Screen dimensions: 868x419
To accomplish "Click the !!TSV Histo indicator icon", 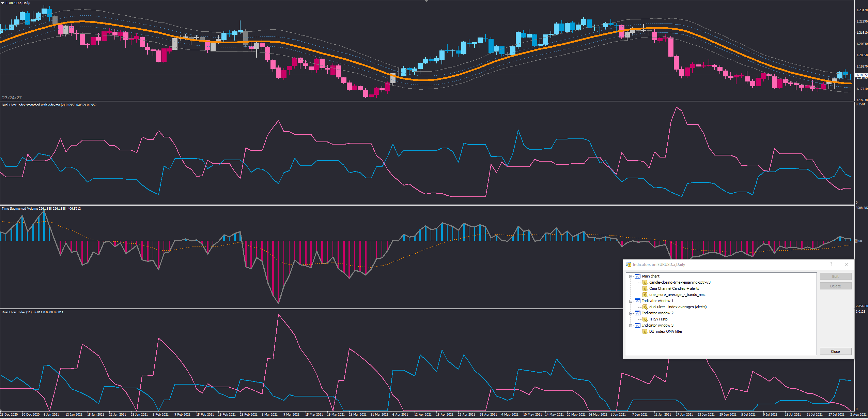I will (x=645, y=319).
